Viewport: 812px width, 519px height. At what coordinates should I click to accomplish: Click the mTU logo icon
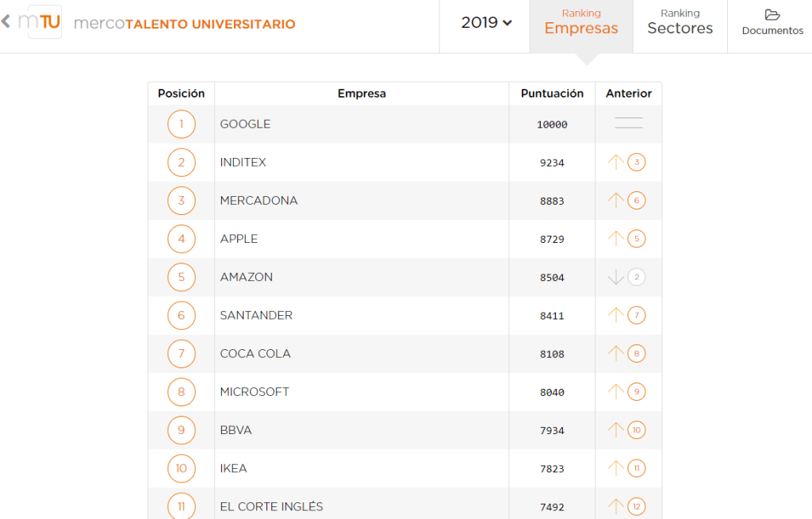(39, 22)
